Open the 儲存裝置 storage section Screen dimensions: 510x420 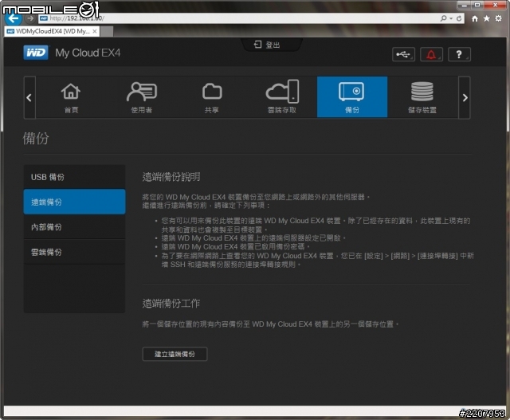(x=422, y=97)
